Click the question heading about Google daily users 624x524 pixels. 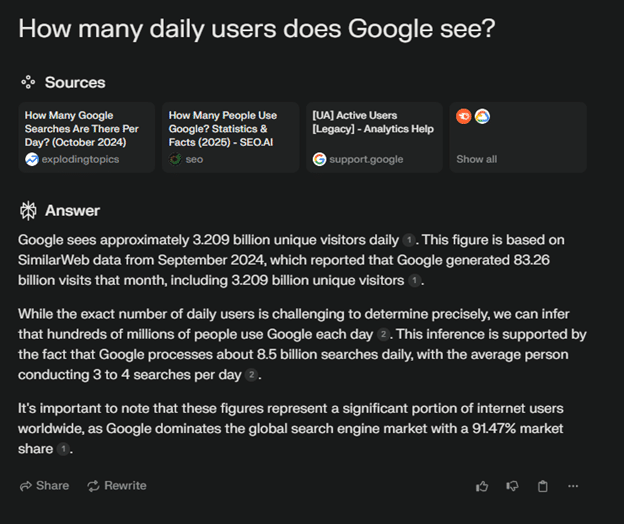click(256, 29)
